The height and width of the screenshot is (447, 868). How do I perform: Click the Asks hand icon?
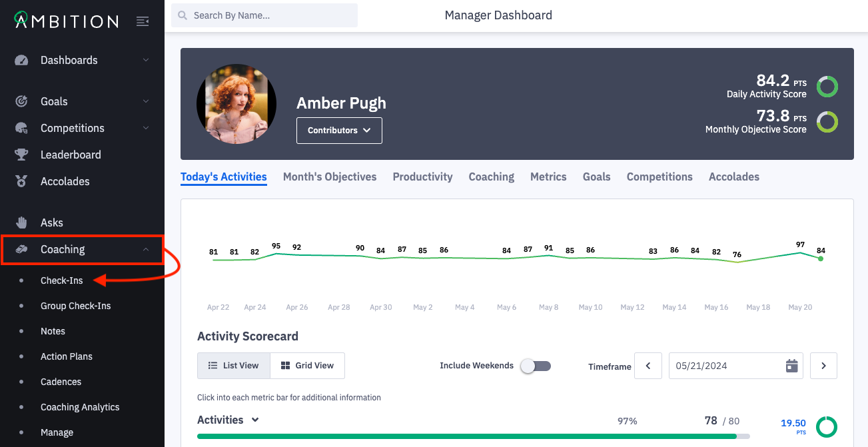point(21,223)
